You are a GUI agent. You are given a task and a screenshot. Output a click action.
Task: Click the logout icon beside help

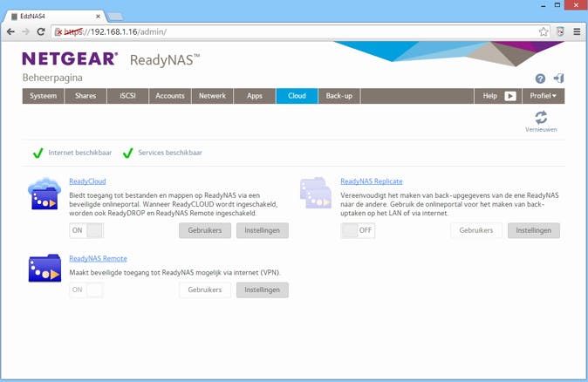click(x=558, y=78)
